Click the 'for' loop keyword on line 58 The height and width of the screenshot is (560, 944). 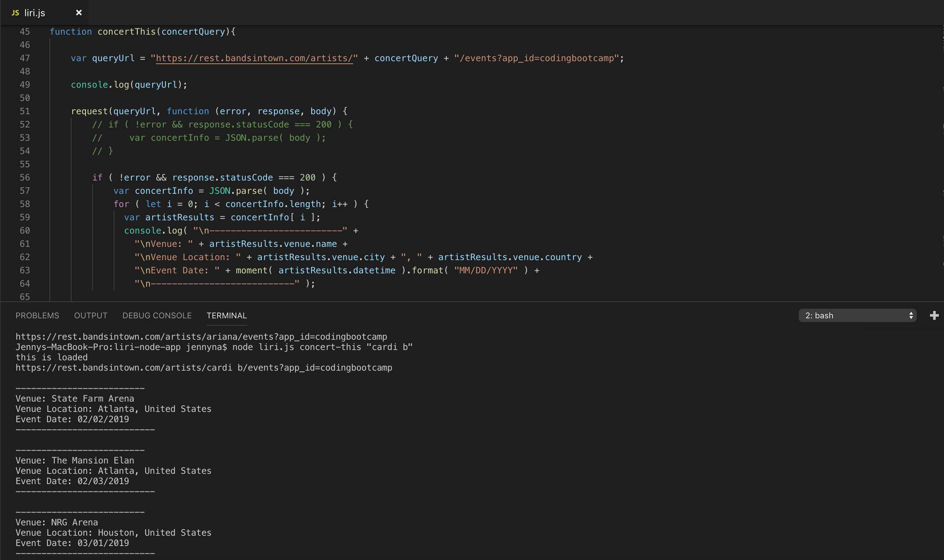click(121, 204)
